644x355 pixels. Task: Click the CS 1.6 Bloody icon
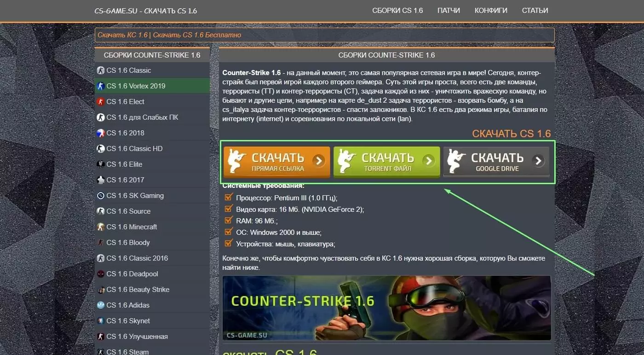[x=101, y=243]
